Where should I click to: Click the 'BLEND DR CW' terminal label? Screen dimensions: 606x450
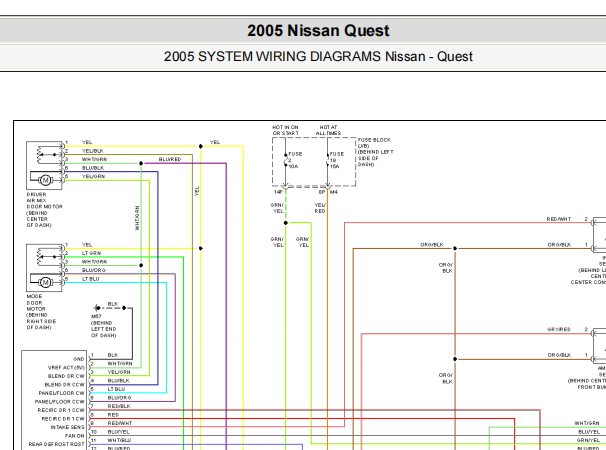(66, 376)
